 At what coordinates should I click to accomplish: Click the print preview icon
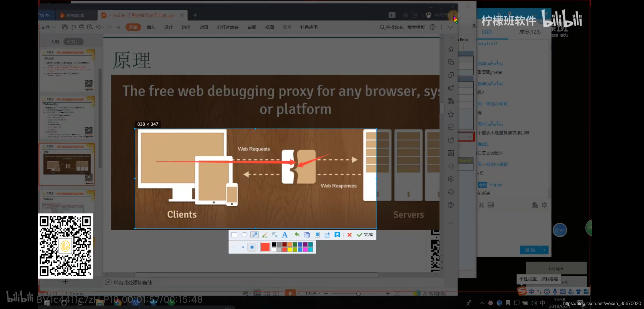(90, 27)
